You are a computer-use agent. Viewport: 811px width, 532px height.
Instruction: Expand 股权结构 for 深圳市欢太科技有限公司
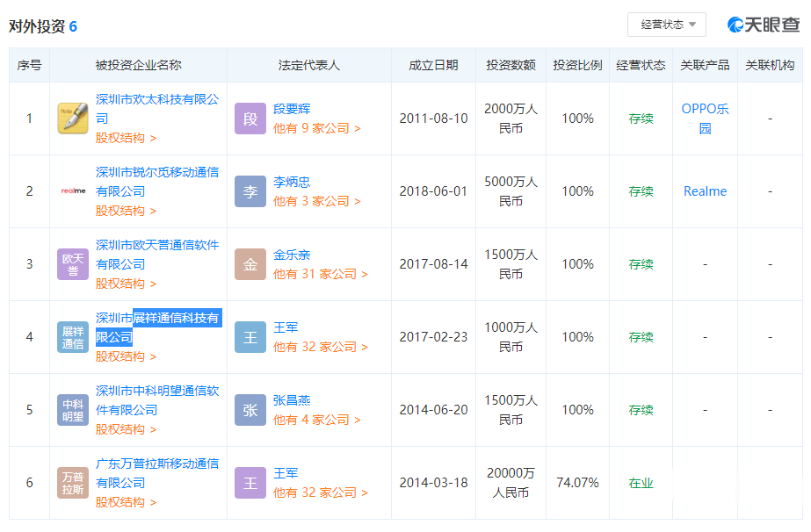click(126, 138)
